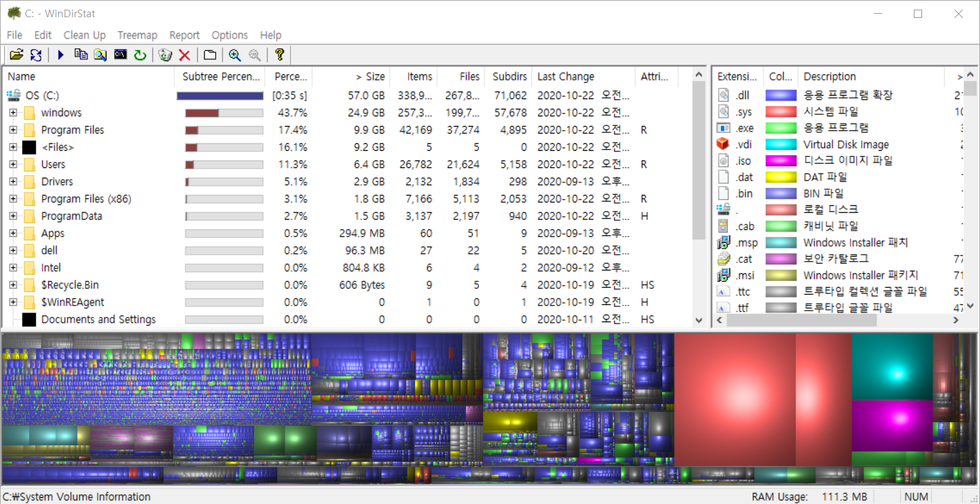Click the red X permanent delete icon
The image size is (980, 504).
184,55
